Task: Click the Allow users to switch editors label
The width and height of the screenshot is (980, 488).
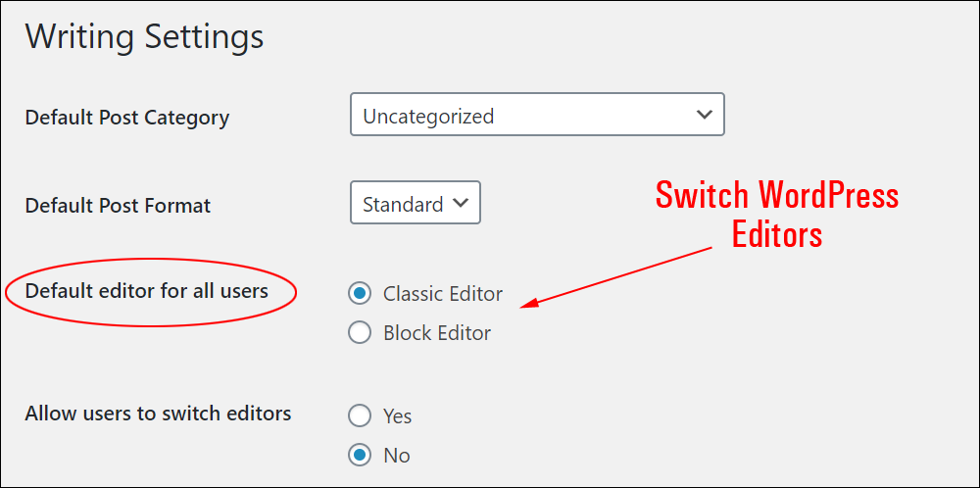Action: [x=158, y=414]
